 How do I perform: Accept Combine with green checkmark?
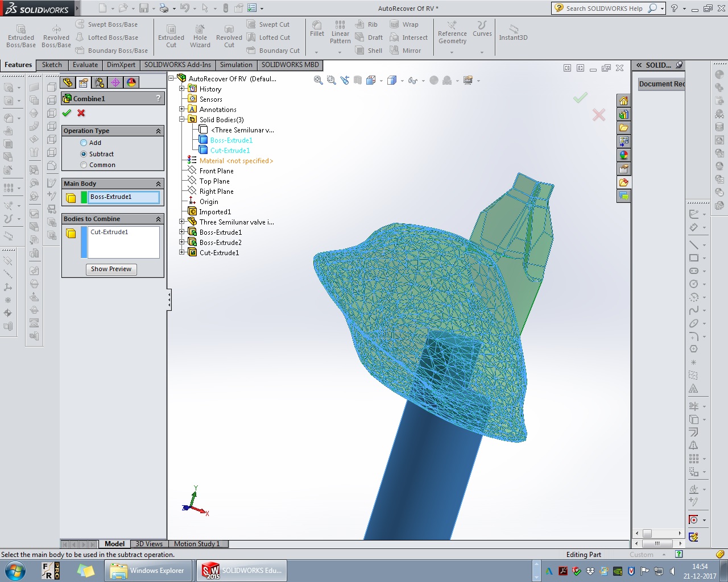pos(67,113)
